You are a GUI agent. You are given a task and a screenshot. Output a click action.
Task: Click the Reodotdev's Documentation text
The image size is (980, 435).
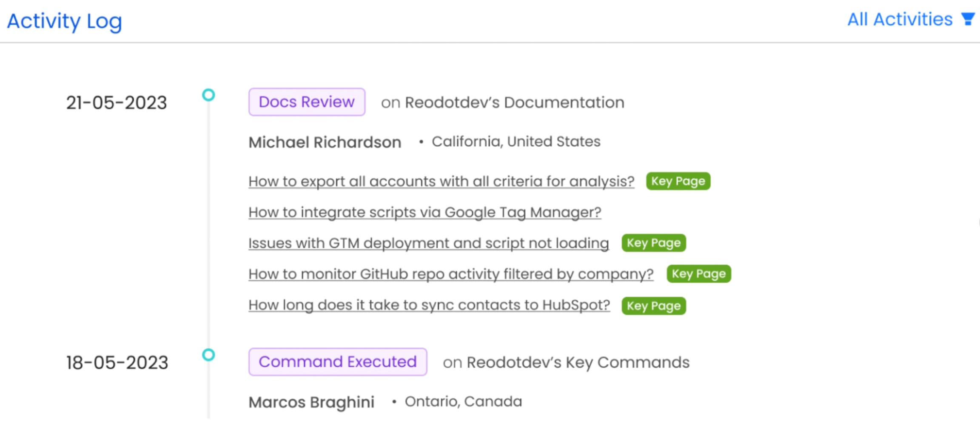tap(514, 102)
